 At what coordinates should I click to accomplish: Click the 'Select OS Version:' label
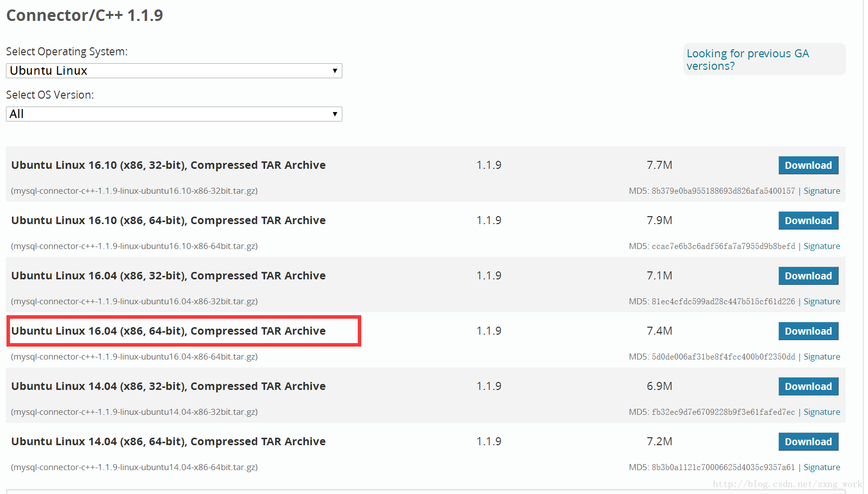click(x=50, y=95)
